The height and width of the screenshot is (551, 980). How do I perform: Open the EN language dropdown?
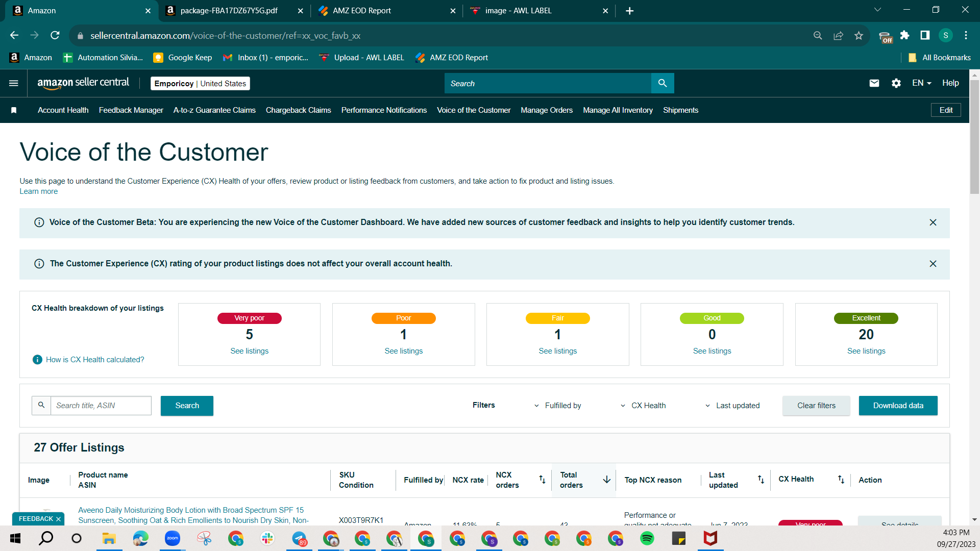point(922,83)
